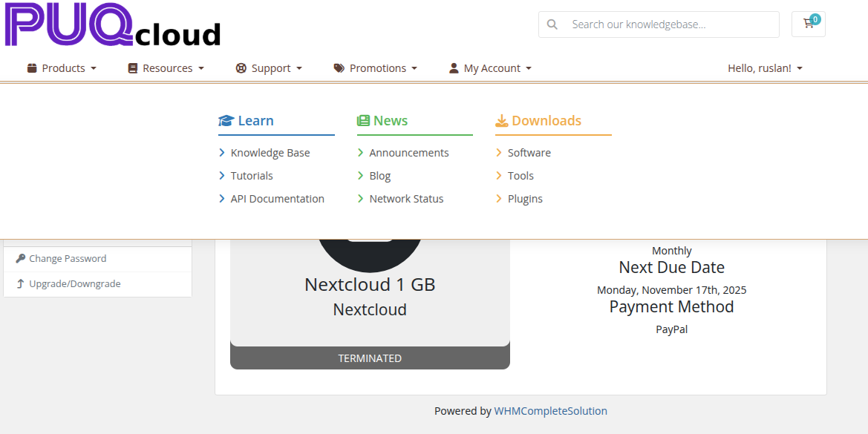Click the key icon beside Change Password
Viewport: 868px width, 434px height.
point(20,259)
